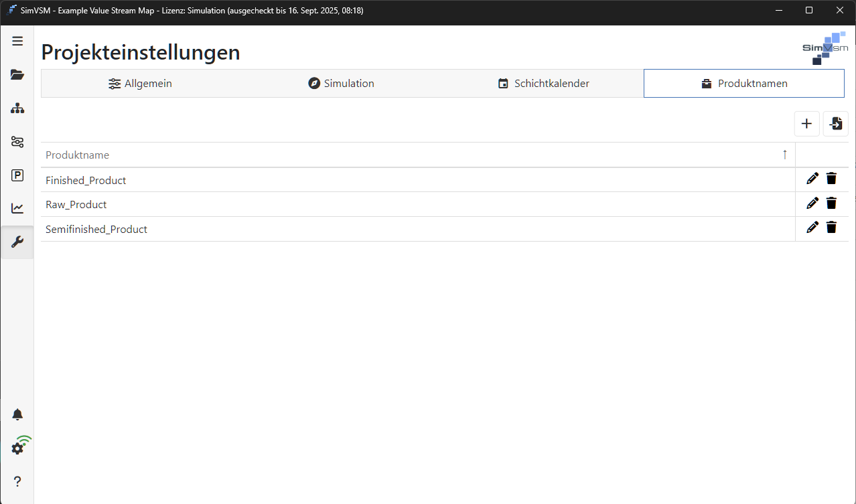
Task: Select the project settings wrench icon
Action: pos(17,242)
